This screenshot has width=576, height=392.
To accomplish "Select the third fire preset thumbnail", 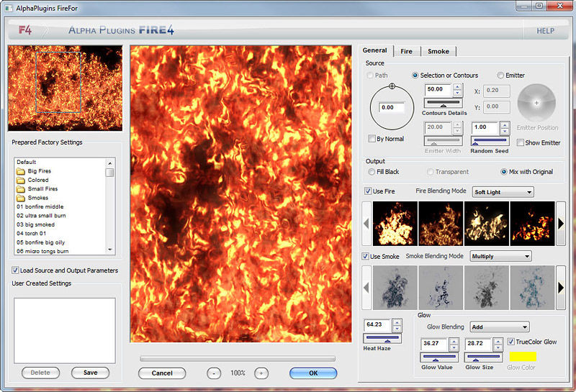I will (487, 224).
